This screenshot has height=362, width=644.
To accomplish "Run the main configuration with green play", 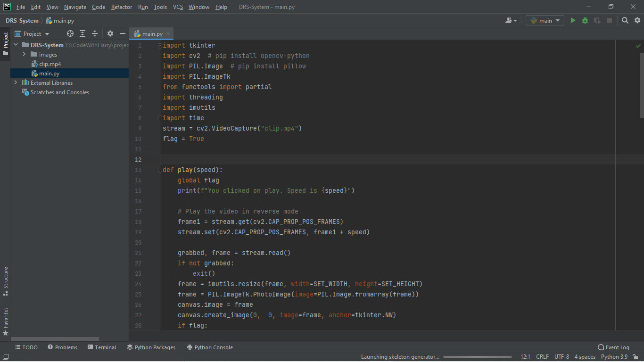I will (573, 20).
